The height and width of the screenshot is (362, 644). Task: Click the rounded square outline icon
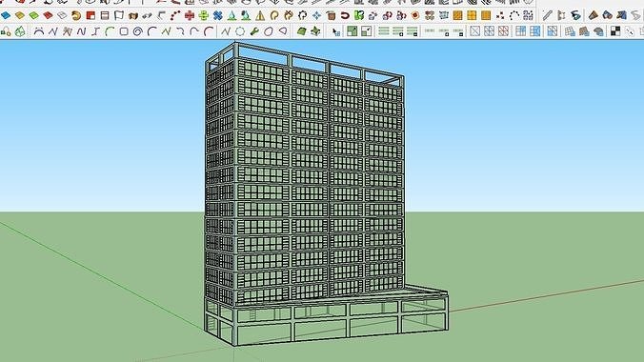tap(124, 31)
